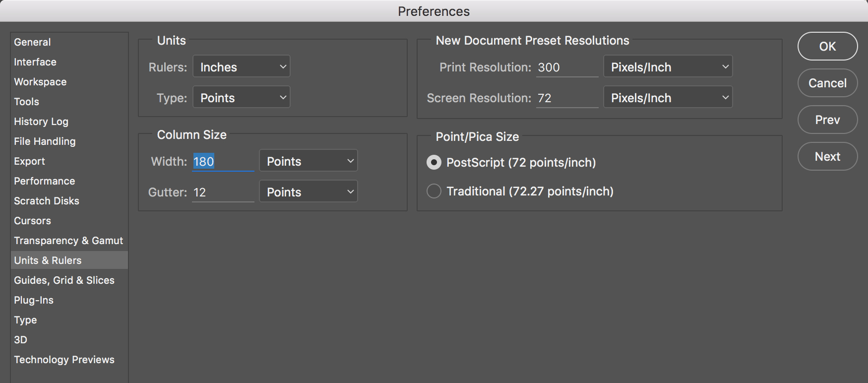The width and height of the screenshot is (868, 383).
Task: Open Screen Resolution units dropdown
Action: coord(668,98)
